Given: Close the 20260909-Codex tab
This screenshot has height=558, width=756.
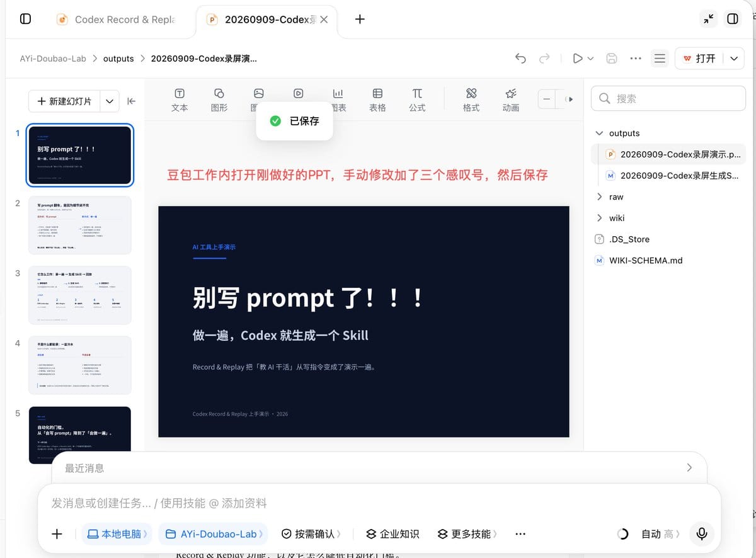Looking at the screenshot, I should (x=324, y=20).
